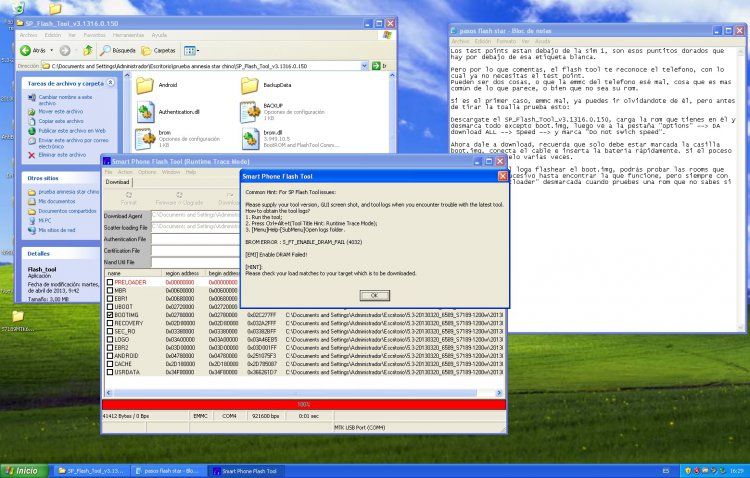
Task: Tick the EBR1 checkbox
Action: pos(110,299)
